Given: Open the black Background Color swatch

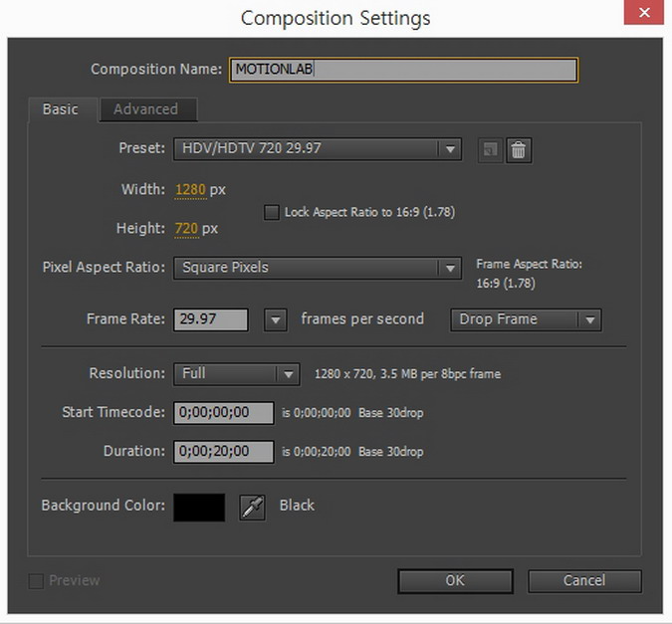Looking at the screenshot, I should click(x=199, y=508).
